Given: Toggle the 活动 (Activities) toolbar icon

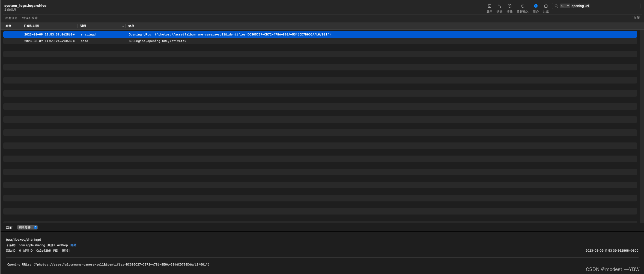Looking at the screenshot, I should pos(499,6).
